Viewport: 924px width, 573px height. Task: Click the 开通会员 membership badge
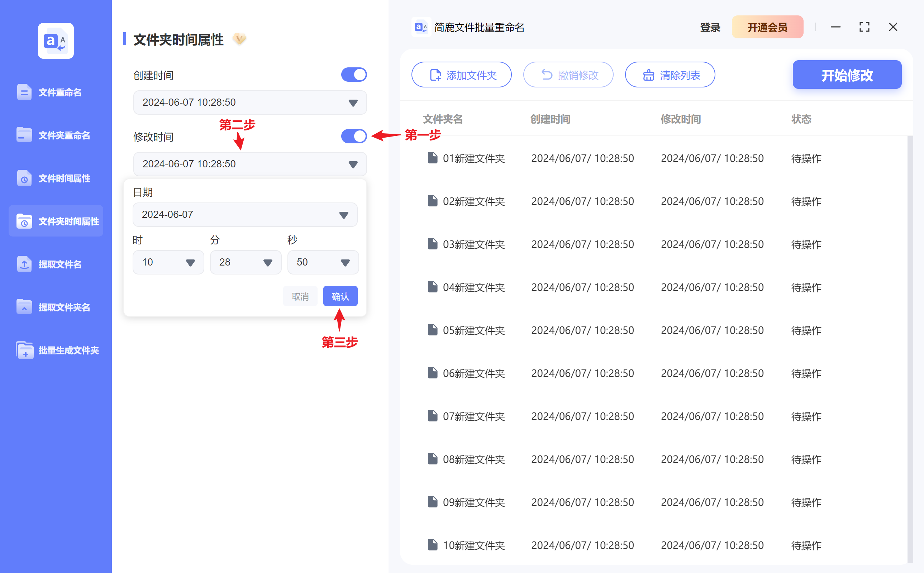tap(767, 27)
